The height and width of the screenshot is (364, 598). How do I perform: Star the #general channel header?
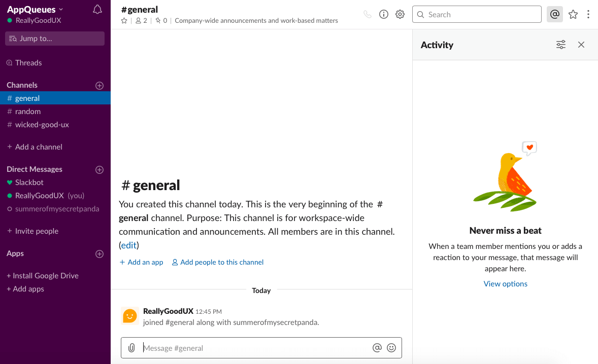(x=124, y=21)
